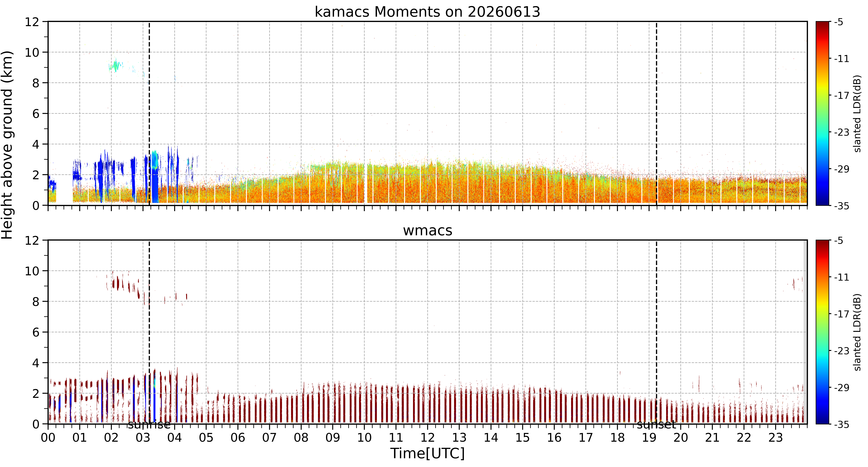Click the sunset dashed line in the wmacs plot

click(x=656, y=332)
